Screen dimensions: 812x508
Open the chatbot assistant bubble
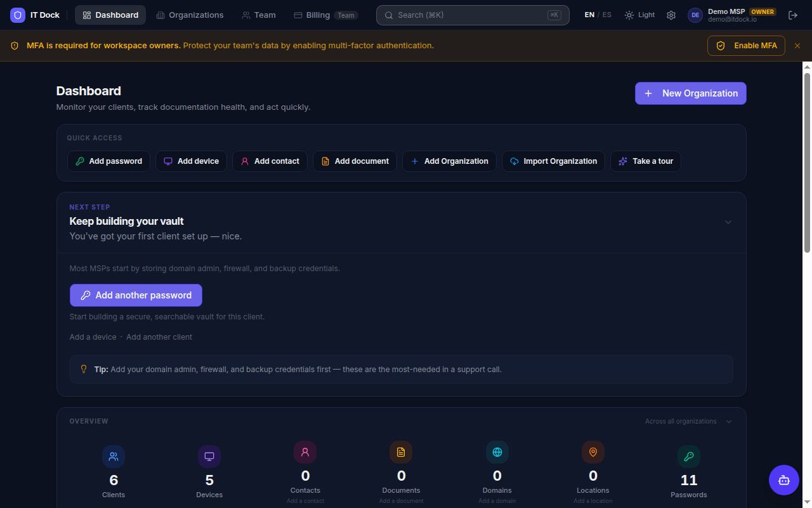point(784,480)
